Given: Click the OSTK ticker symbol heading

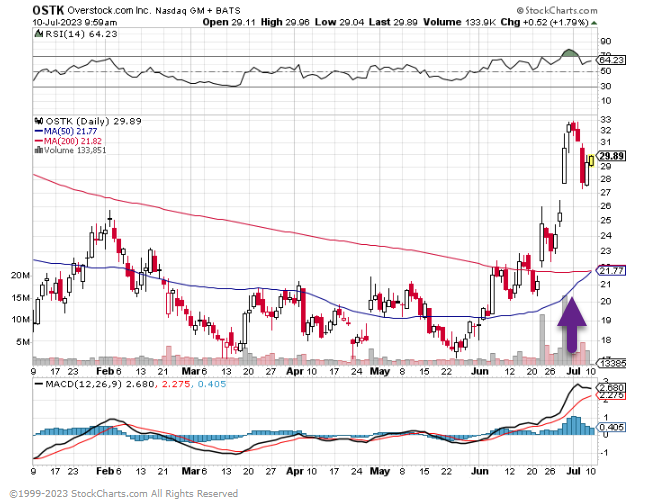Looking at the screenshot, I should 48,10.
